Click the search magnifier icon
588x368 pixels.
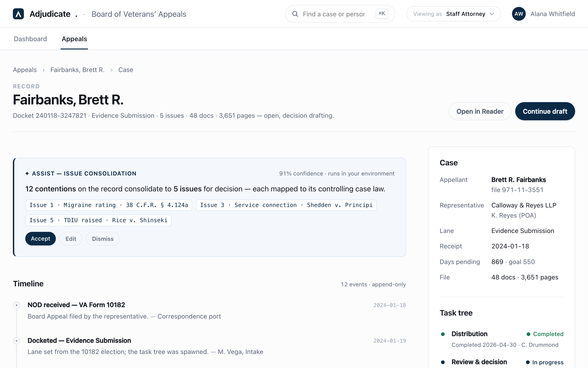click(295, 14)
